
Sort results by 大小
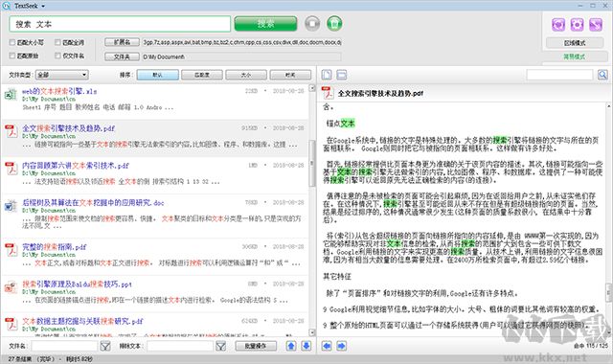point(246,75)
